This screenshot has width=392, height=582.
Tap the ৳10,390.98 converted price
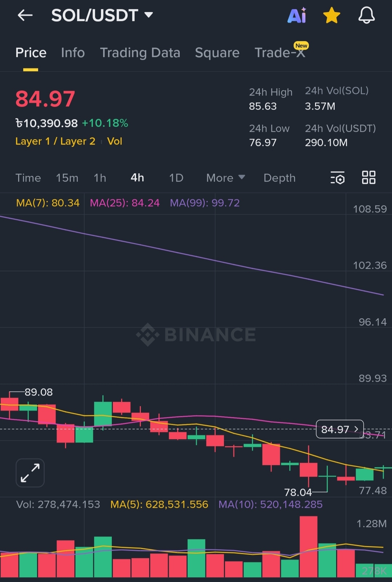[46, 123]
